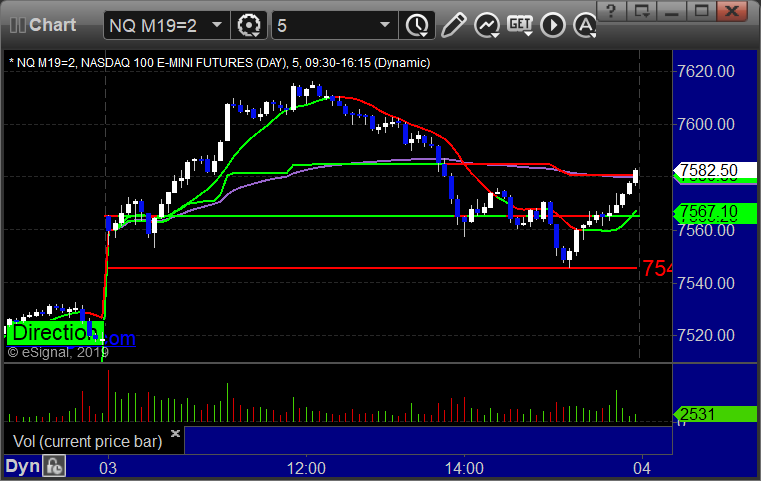
Task: Click the question mark help button
Action: pyautogui.click(x=611, y=11)
